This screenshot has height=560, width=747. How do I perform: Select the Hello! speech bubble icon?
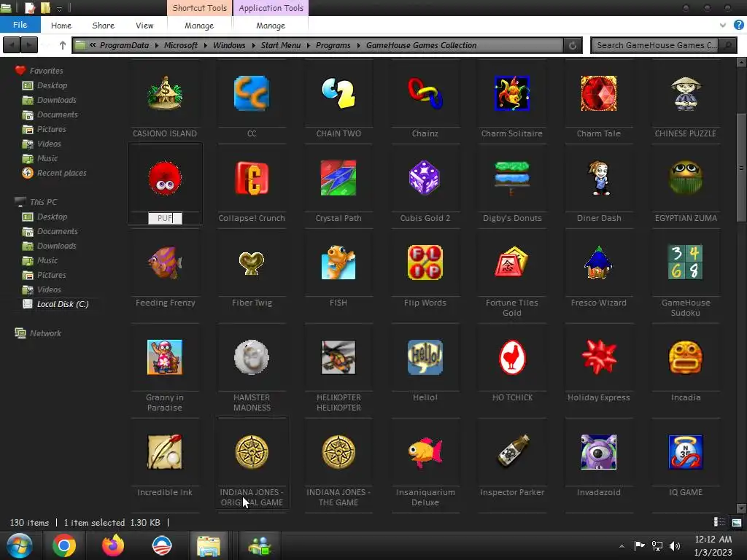tap(425, 357)
